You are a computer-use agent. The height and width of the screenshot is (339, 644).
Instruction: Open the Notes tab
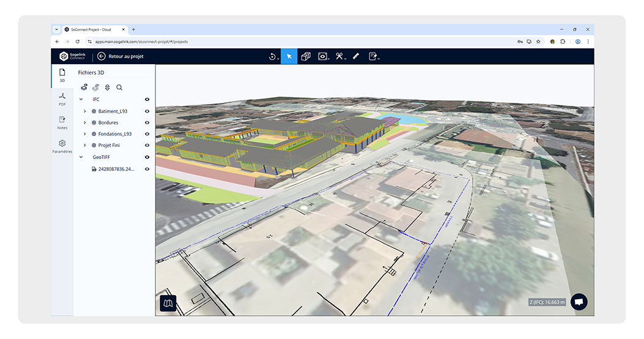[62, 122]
